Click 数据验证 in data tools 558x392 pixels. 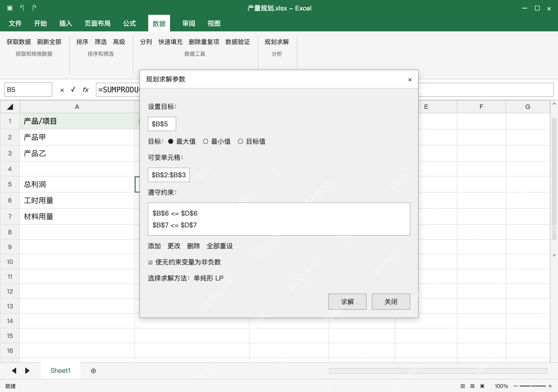click(238, 42)
